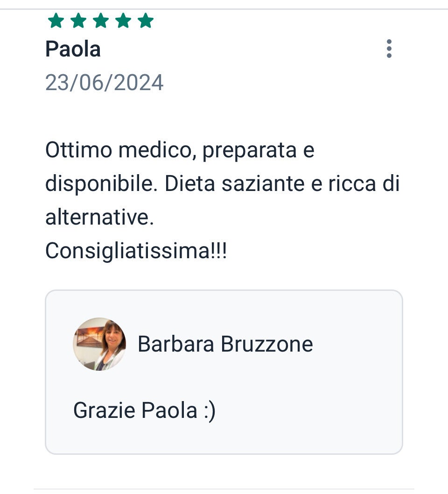
Task: Tap the fourth rating star
Action: 123,21
